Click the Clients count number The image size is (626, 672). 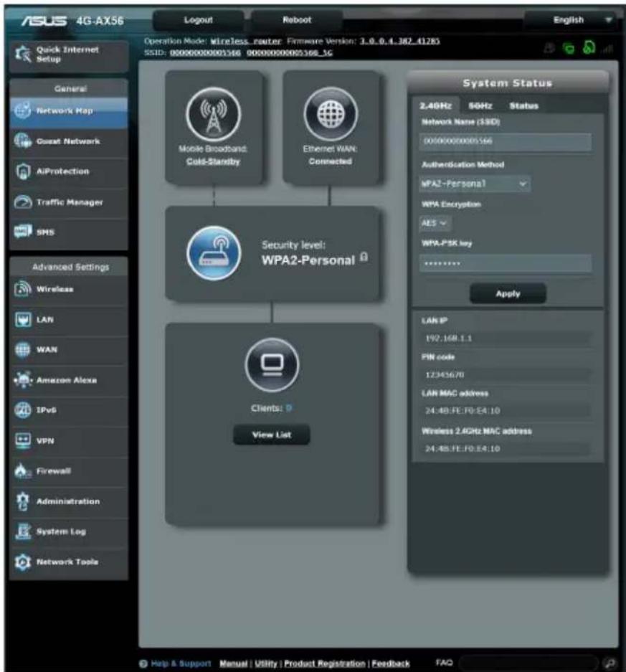tap(289, 408)
